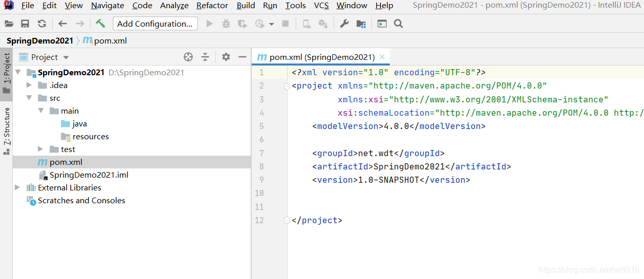The image size is (644, 279).
Task: Click the Stop square icon
Action: (x=285, y=24)
